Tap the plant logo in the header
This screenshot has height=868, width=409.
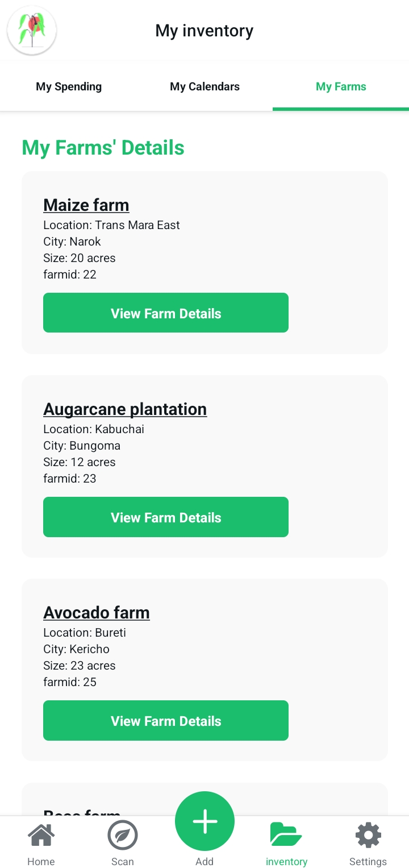[32, 31]
